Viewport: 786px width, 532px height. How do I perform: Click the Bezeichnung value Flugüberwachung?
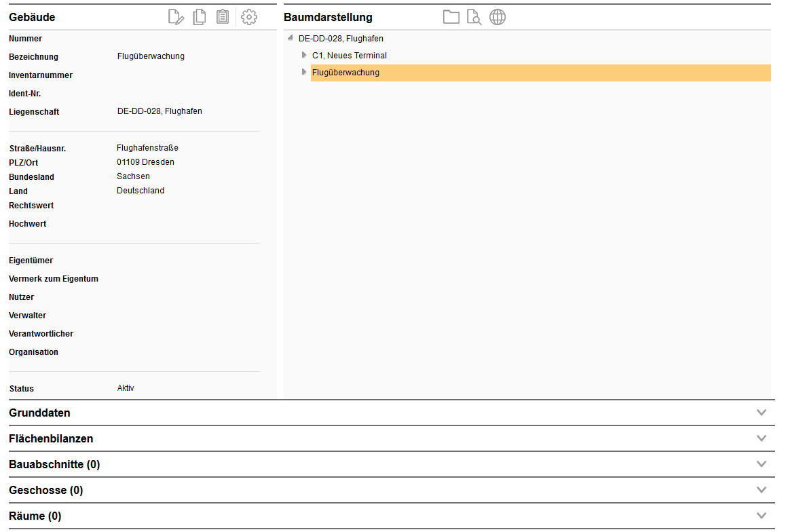151,56
